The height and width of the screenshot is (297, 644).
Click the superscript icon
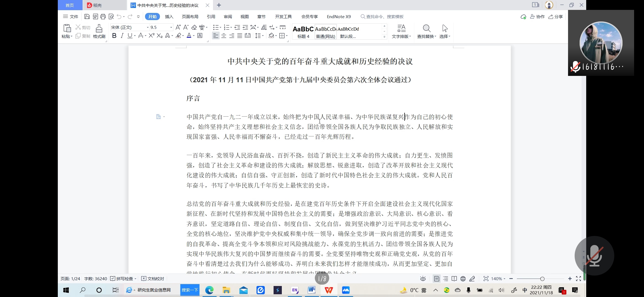click(151, 36)
